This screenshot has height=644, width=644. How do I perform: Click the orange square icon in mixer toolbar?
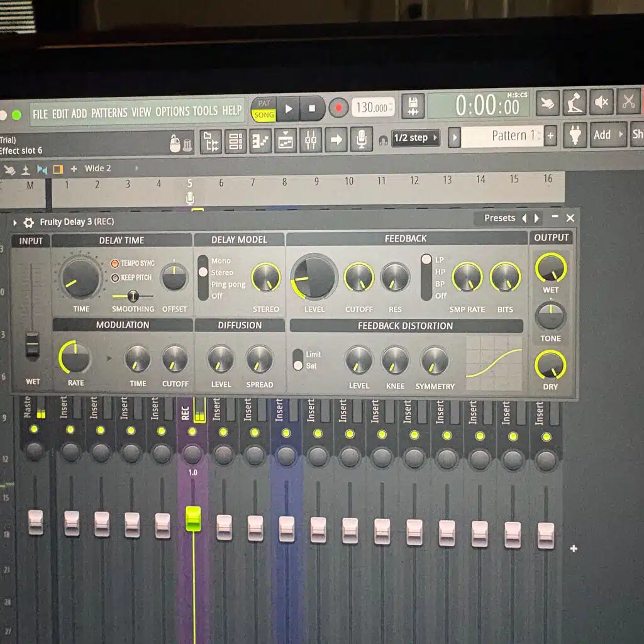58,169
